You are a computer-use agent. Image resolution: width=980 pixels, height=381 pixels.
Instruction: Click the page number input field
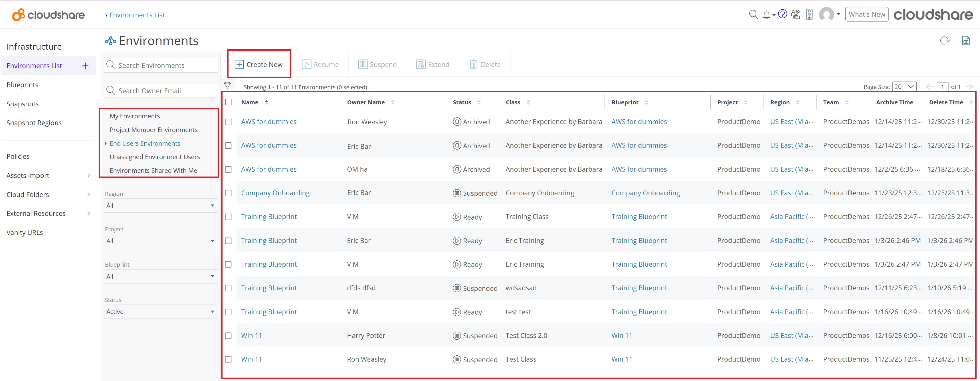pos(942,86)
